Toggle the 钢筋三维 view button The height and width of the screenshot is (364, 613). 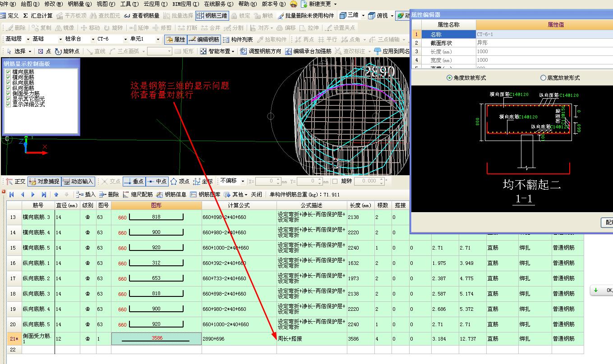tap(212, 16)
